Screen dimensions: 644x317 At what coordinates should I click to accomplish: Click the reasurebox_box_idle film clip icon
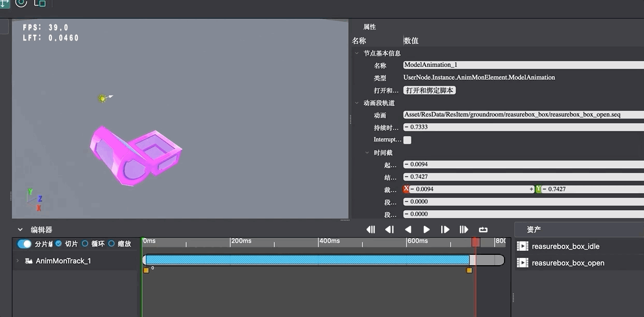pos(523,247)
